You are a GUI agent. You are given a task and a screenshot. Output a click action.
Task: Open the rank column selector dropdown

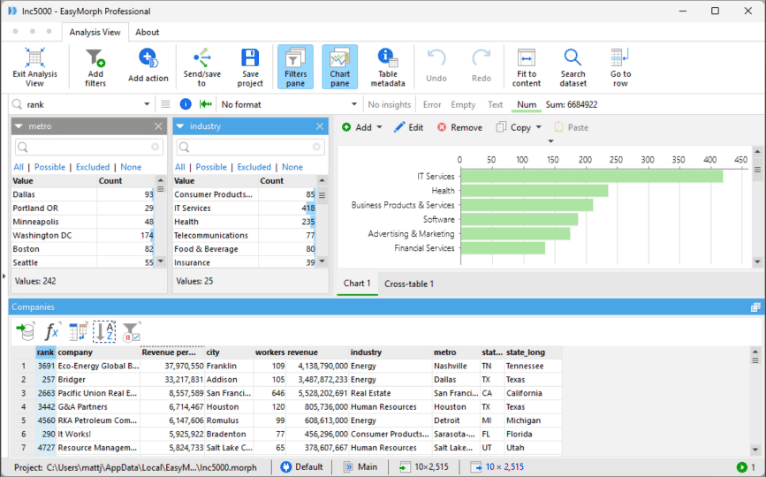(147, 104)
